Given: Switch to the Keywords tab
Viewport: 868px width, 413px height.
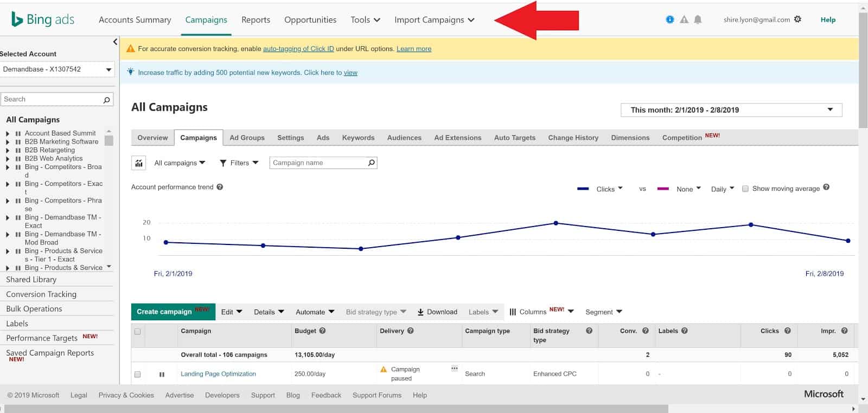Looking at the screenshot, I should [x=358, y=138].
